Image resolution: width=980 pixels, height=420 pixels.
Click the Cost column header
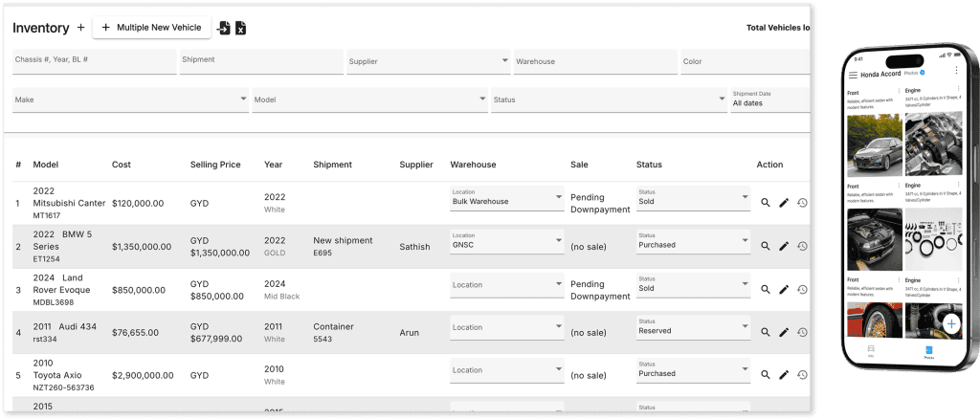pos(122,165)
